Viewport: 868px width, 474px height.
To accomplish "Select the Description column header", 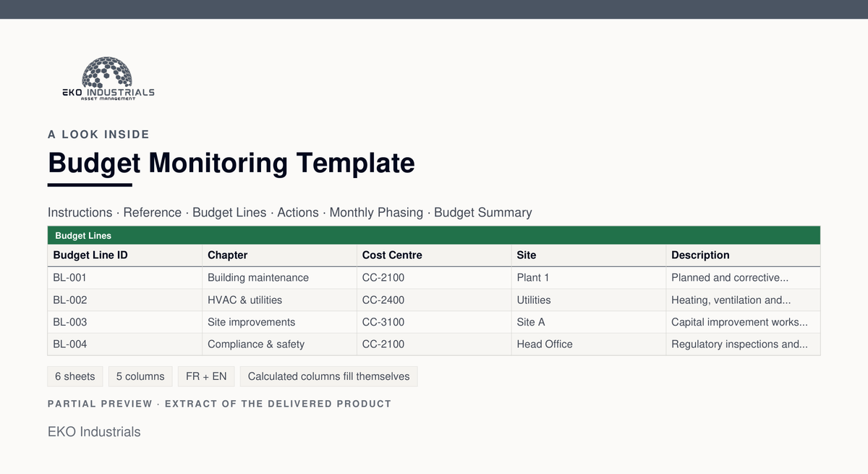I will [743, 255].
